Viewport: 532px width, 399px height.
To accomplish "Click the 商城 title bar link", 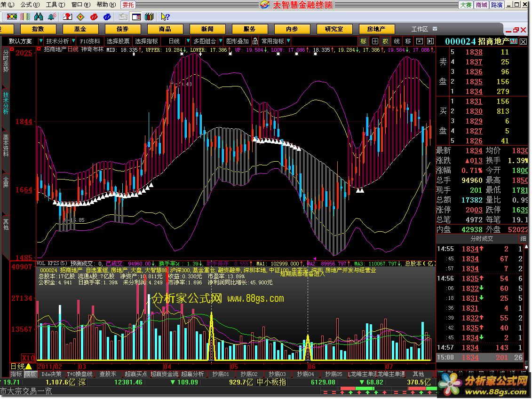I will coord(482,5).
